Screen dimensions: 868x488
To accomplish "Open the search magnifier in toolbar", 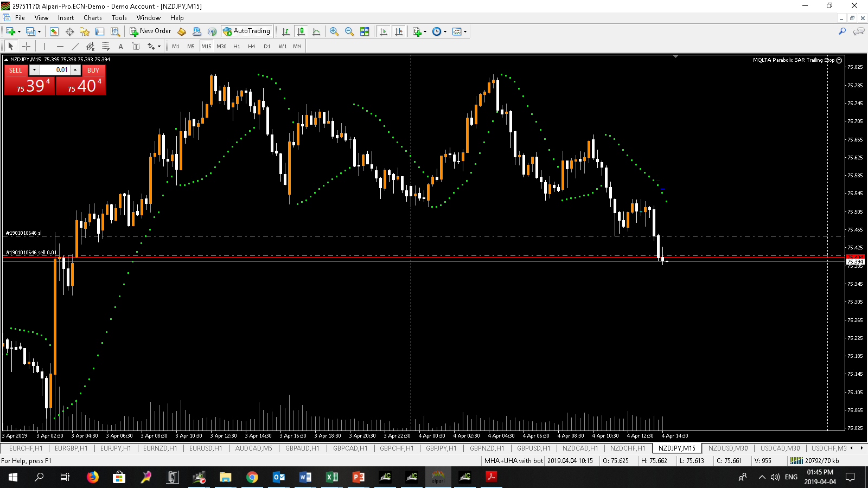I will coord(842,31).
